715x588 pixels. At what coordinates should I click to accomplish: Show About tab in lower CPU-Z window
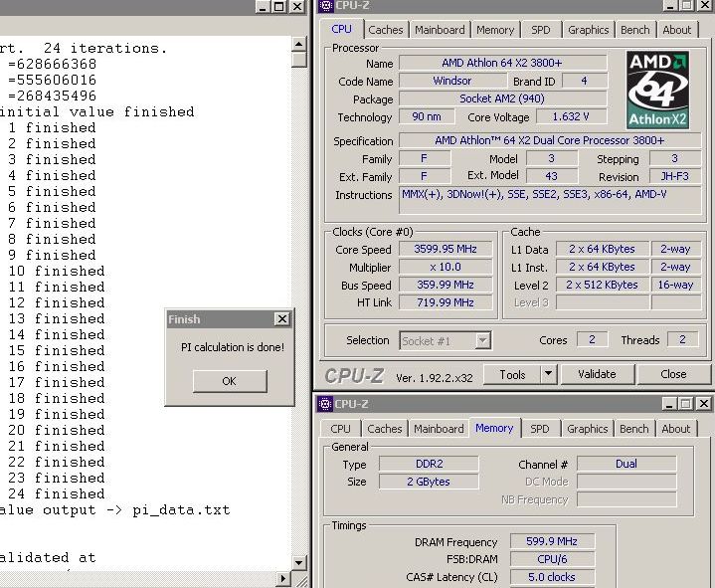click(x=675, y=429)
